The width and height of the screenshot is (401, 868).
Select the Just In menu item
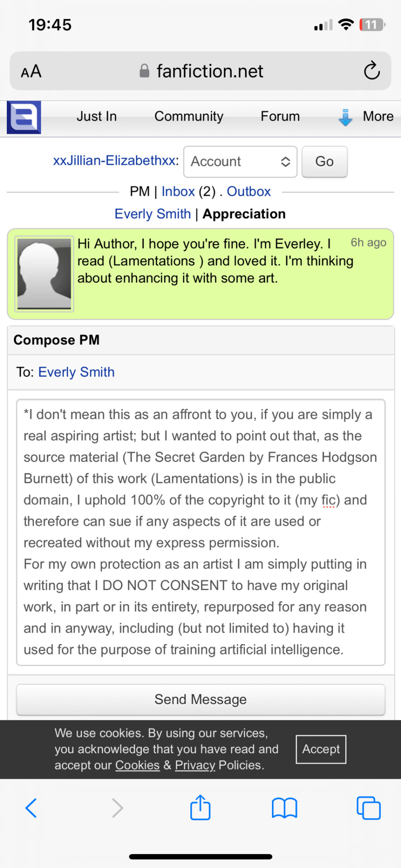tap(96, 116)
